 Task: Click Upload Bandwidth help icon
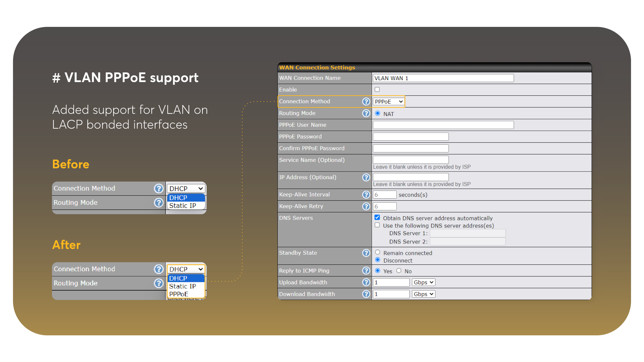[366, 282]
